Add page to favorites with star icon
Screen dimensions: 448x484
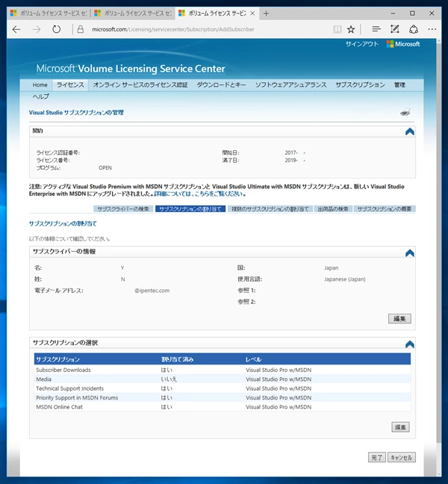pos(351,29)
